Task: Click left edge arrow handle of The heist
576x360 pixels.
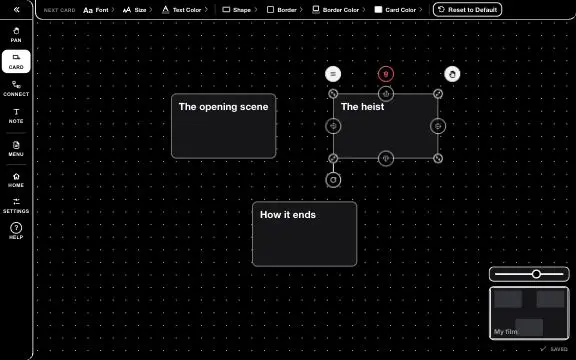Action: pyautogui.click(x=333, y=126)
